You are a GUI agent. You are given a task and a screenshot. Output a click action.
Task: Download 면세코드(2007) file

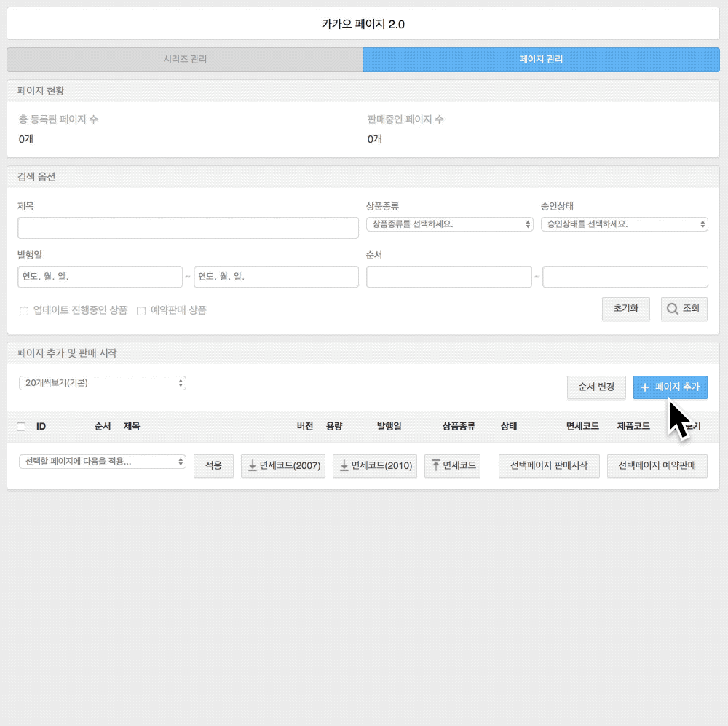coord(283,465)
